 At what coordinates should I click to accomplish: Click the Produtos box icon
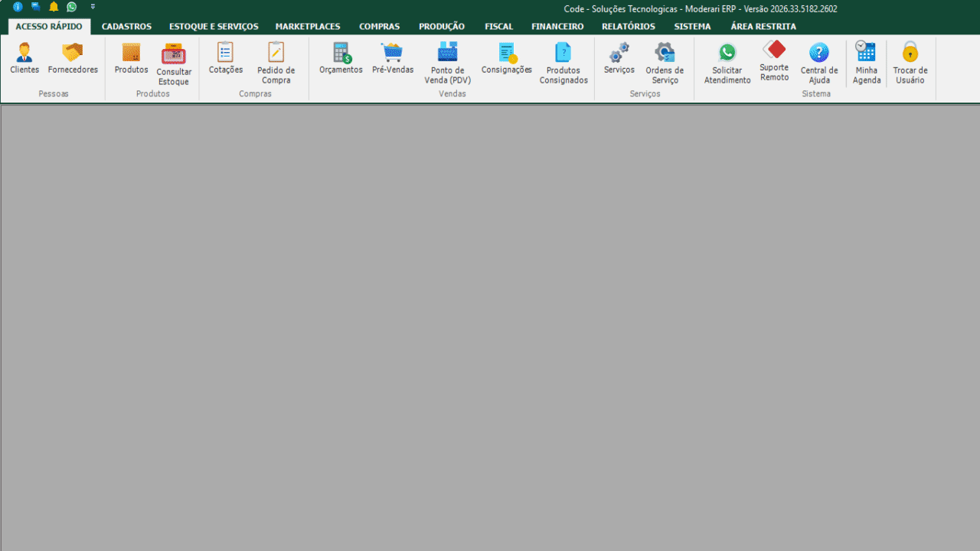132,53
